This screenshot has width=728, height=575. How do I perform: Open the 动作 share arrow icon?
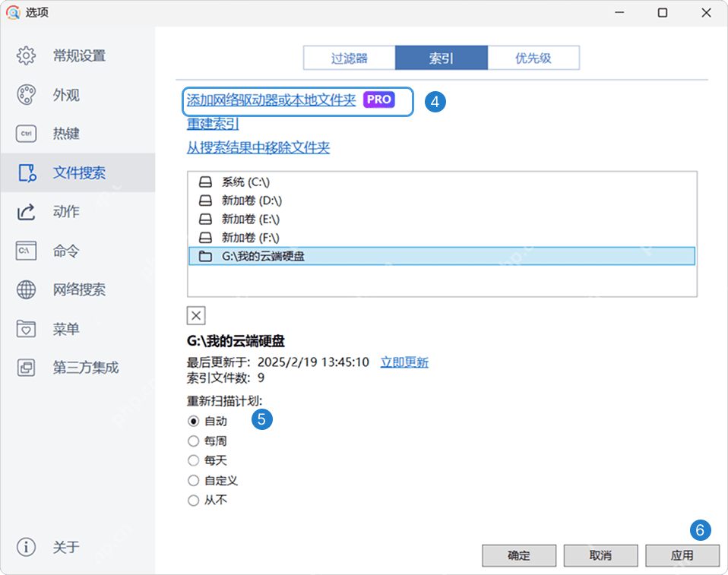(26, 212)
